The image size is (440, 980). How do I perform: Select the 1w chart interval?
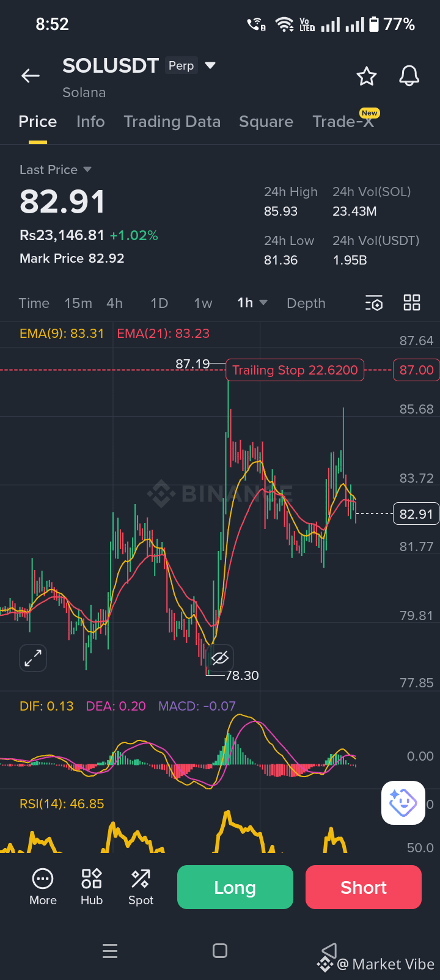pyautogui.click(x=203, y=303)
